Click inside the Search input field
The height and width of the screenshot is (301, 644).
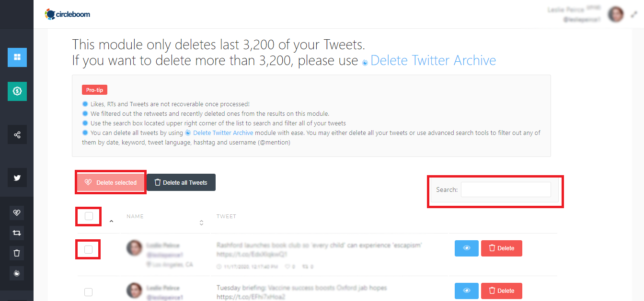(506, 190)
